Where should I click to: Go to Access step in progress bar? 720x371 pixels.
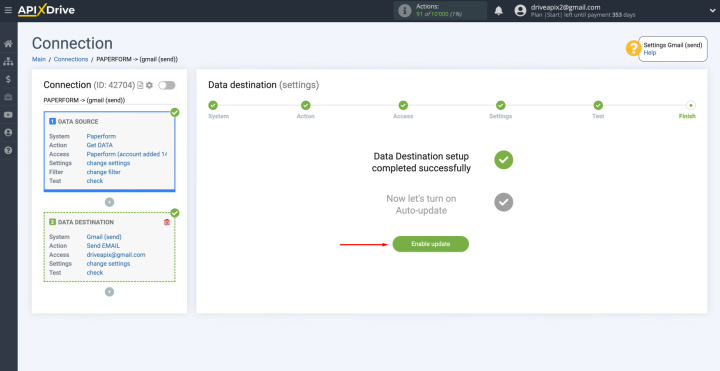pyautogui.click(x=403, y=105)
